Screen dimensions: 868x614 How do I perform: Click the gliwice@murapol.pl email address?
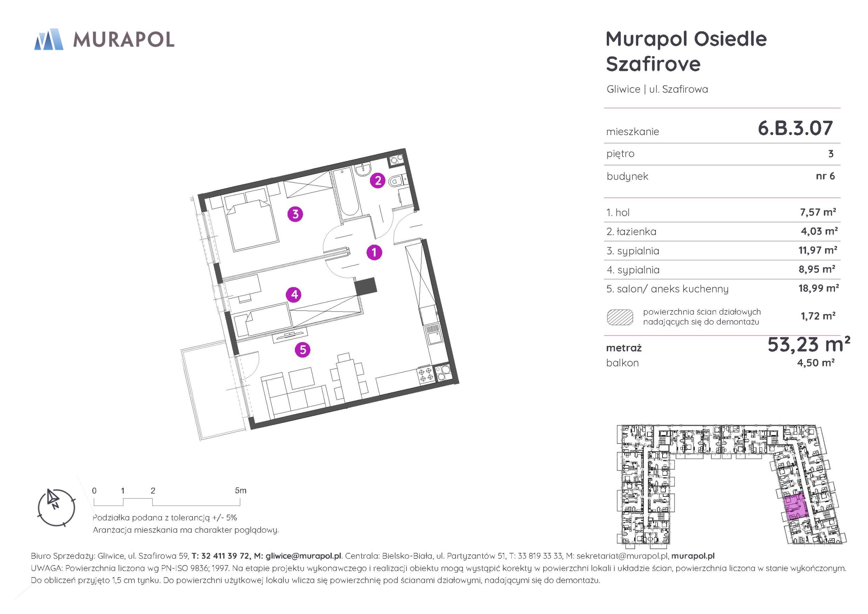click(303, 556)
